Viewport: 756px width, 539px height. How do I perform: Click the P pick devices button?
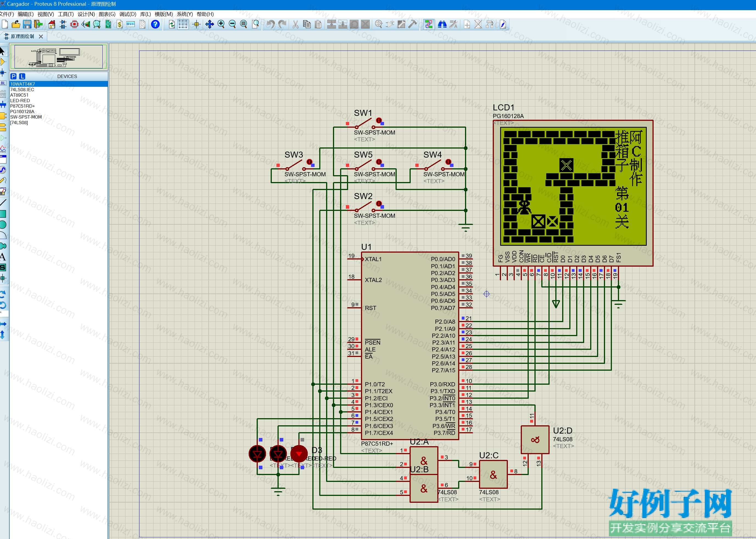tap(14, 76)
